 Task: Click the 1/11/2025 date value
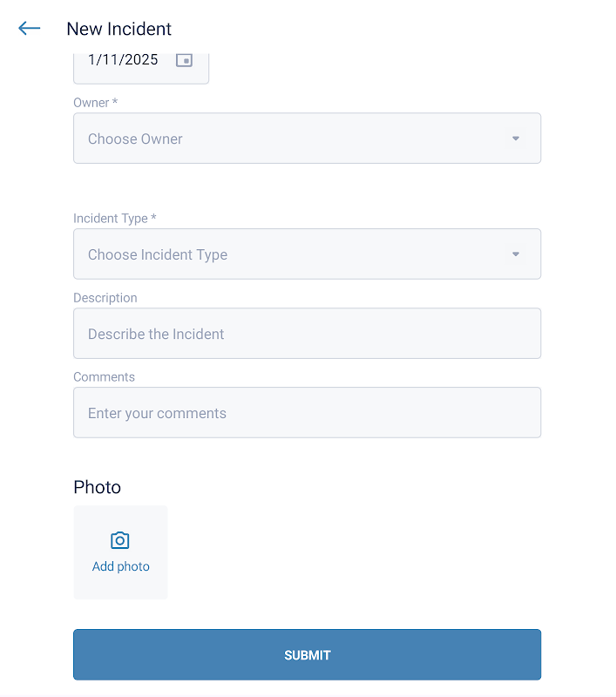[x=123, y=60]
